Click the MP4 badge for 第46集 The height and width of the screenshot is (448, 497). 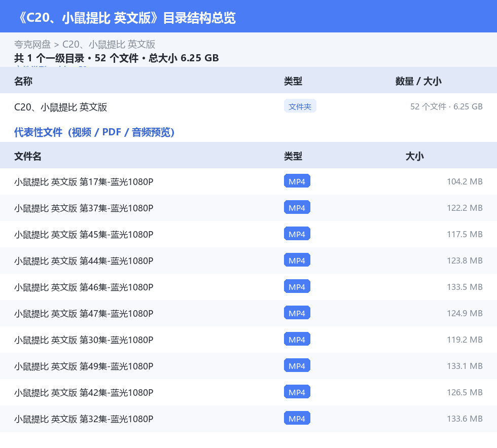tap(297, 287)
